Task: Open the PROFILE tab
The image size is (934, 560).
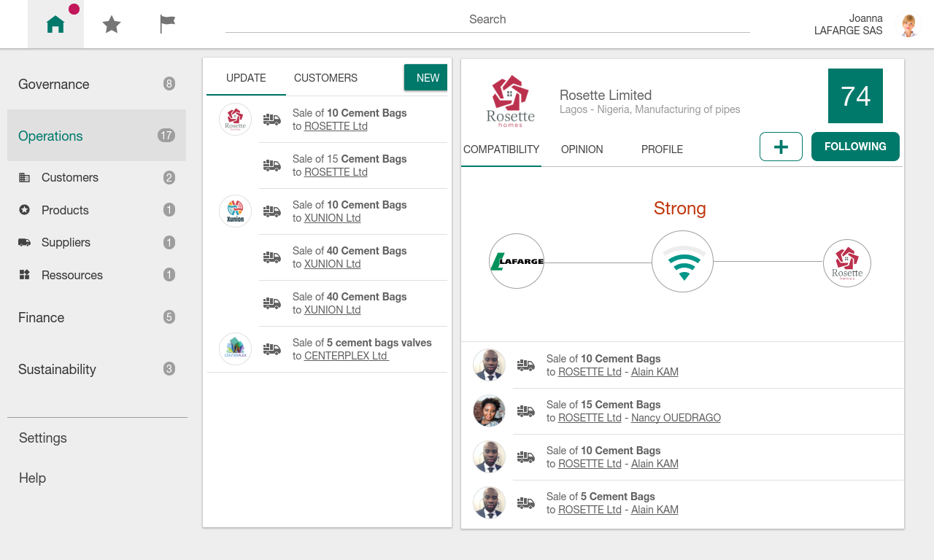Action: pyautogui.click(x=662, y=149)
